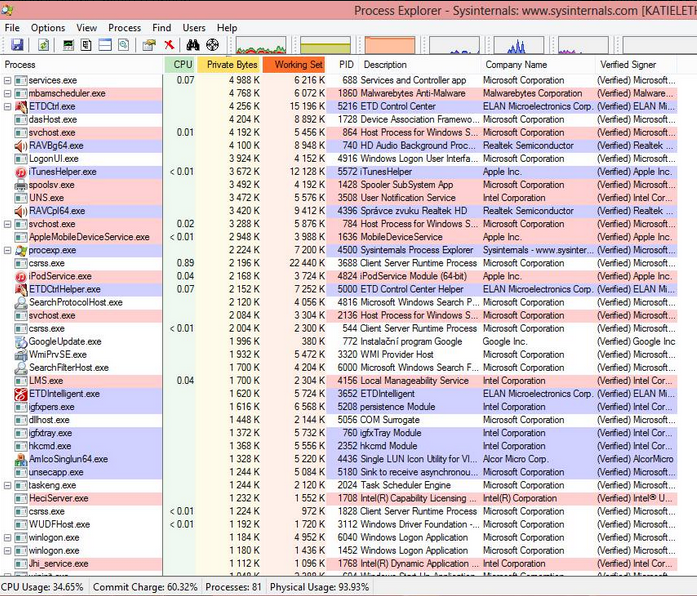Open the Help menu
The width and height of the screenshot is (697, 596).
227,28
